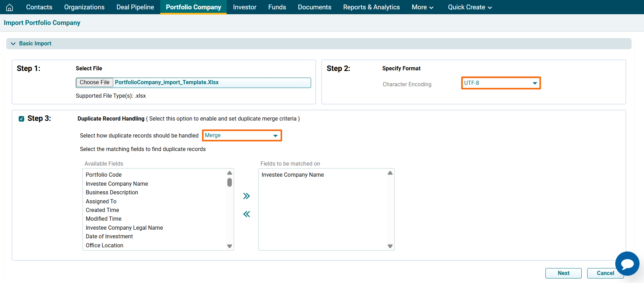Click scroll down arrow in matched fields list
644x283 pixels.
point(390,246)
